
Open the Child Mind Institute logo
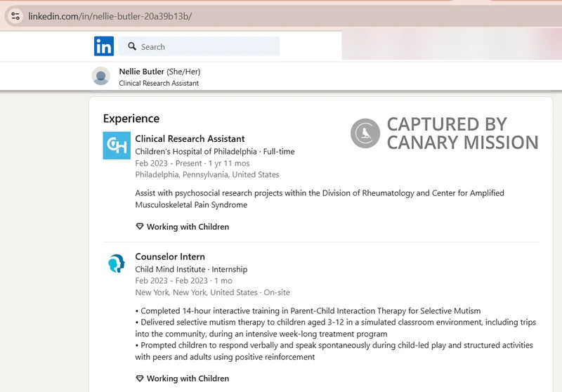[x=117, y=263]
